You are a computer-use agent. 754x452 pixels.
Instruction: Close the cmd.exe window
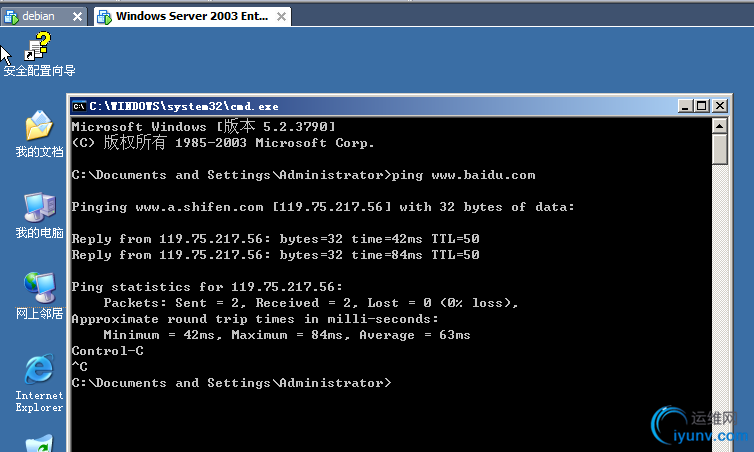719,106
